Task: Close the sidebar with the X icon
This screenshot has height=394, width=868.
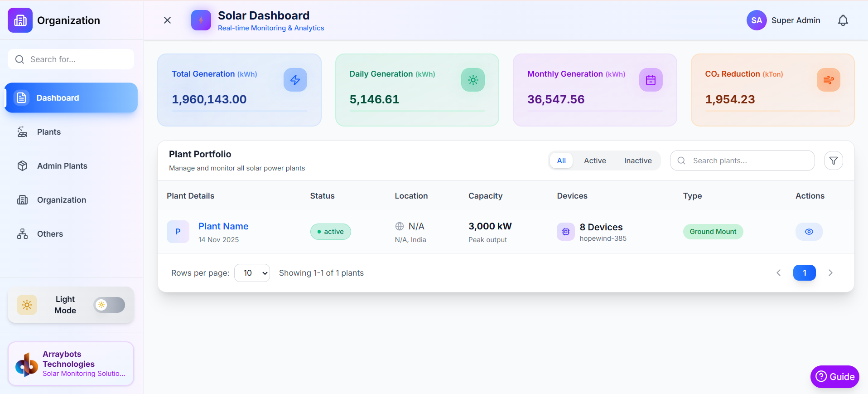Action: pyautogui.click(x=167, y=20)
